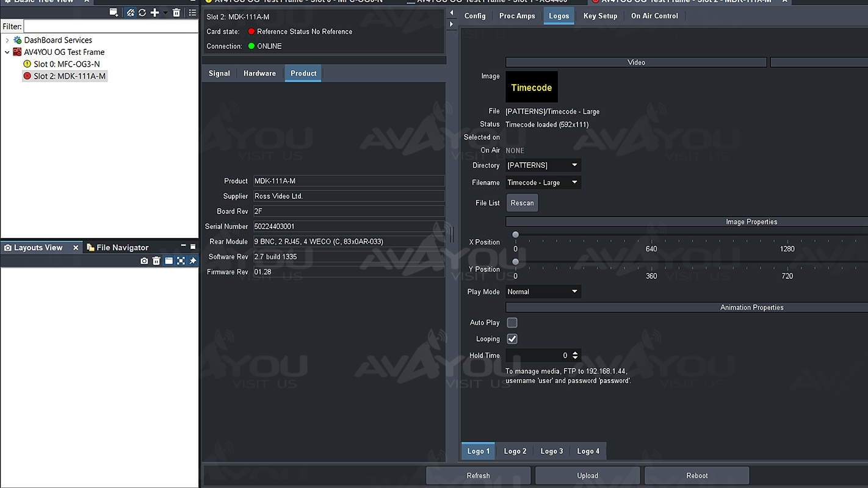This screenshot has height=488, width=868.
Task: Click the camera snapshot icon in Layouts toolbar
Action: 144,261
